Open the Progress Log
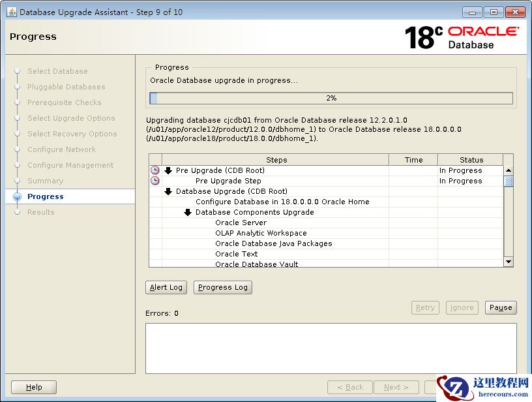532x402 pixels. (x=223, y=287)
